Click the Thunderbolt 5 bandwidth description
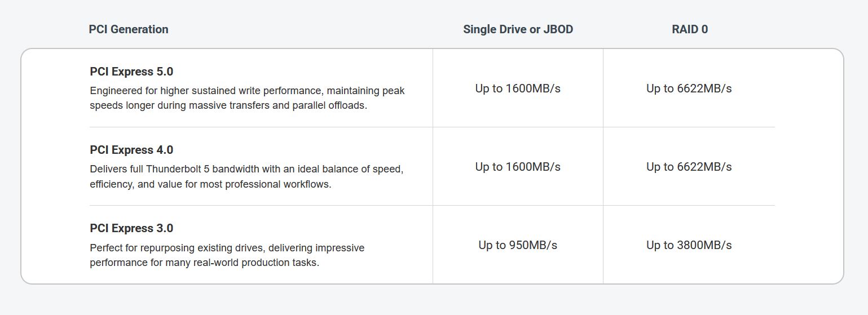Screen dimensions: 868x315 (x=246, y=176)
